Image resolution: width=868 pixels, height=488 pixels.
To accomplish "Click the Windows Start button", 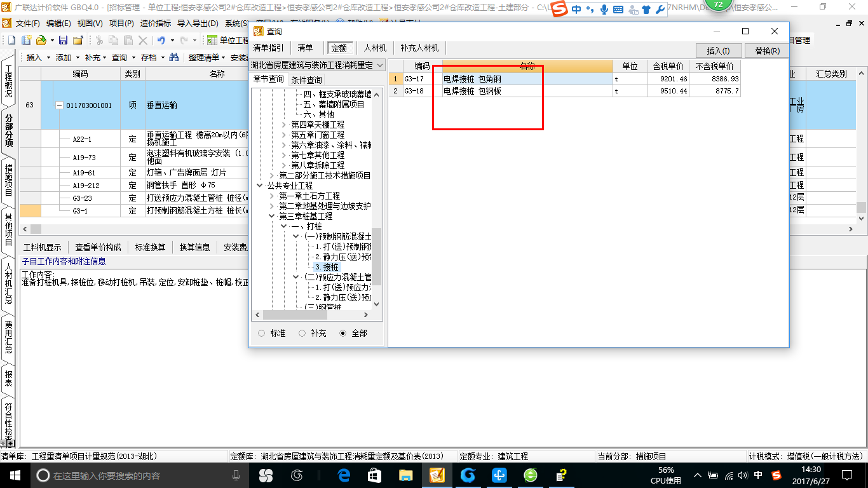I will [x=15, y=475].
